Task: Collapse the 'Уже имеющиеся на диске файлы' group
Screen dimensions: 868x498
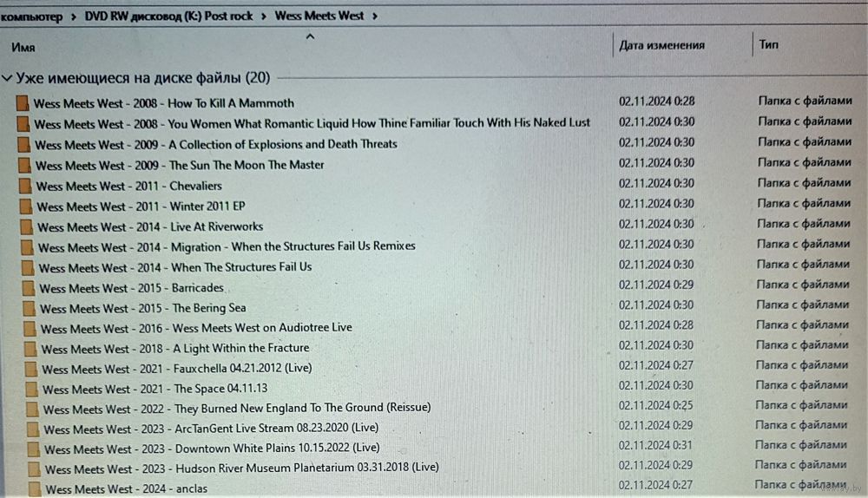Action: 7,78
